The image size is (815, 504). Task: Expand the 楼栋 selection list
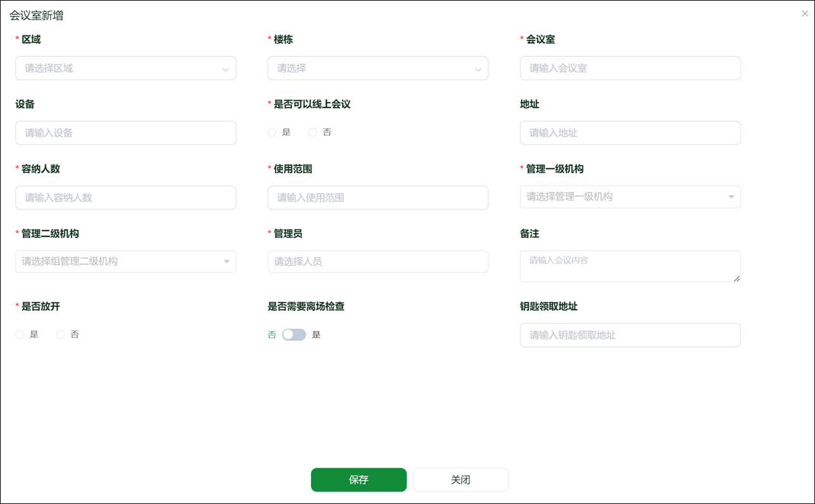(x=377, y=68)
